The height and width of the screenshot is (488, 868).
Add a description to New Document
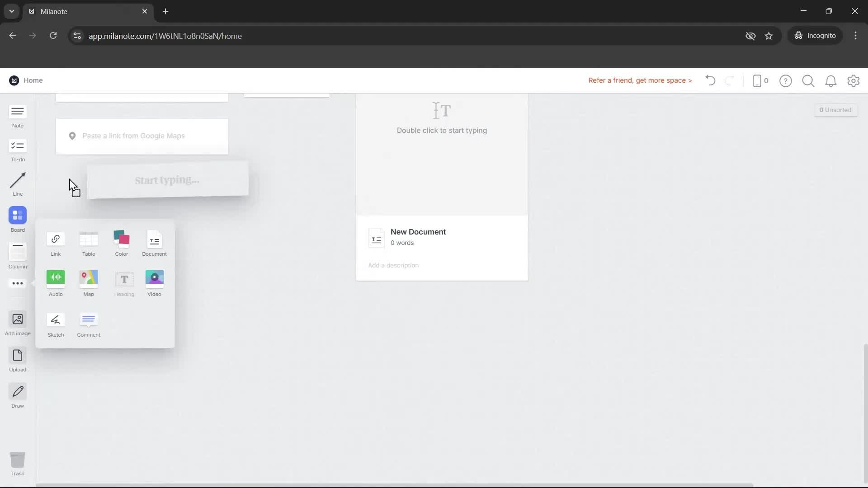coord(393,265)
